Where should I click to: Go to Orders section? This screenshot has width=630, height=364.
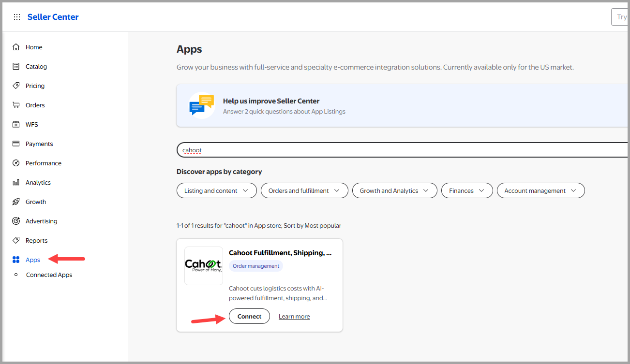tap(35, 105)
